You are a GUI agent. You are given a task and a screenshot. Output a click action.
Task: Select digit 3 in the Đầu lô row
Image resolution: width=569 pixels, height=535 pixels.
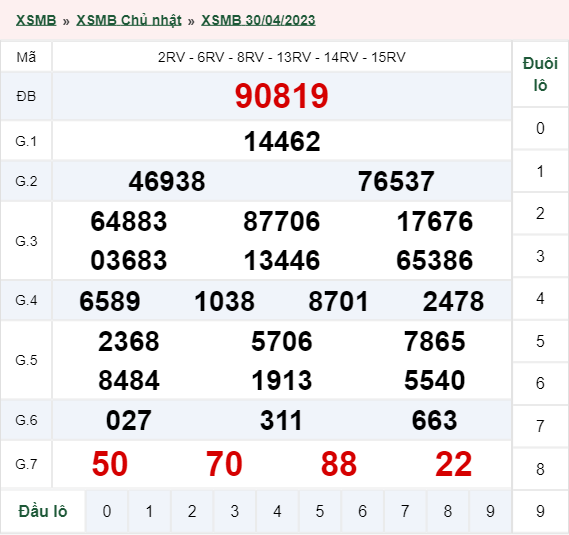point(234,511)
